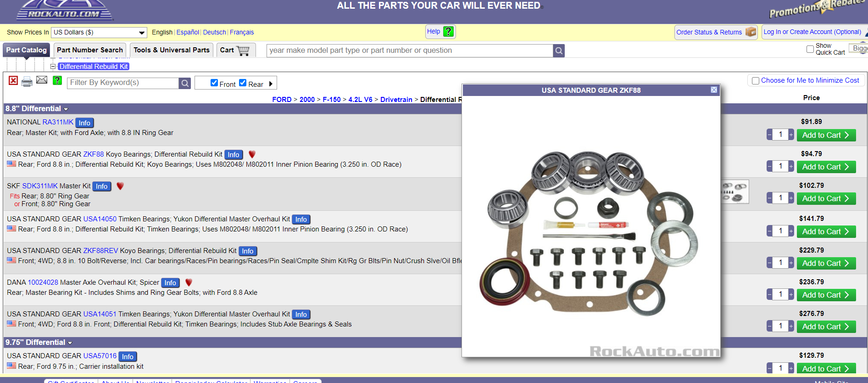868x383 pixels.
Task: Click the USA14051 part number link
Action: pos(100,314)
